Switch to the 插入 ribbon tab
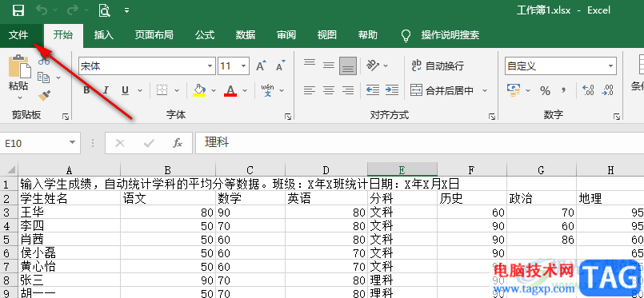 [104, 35]
